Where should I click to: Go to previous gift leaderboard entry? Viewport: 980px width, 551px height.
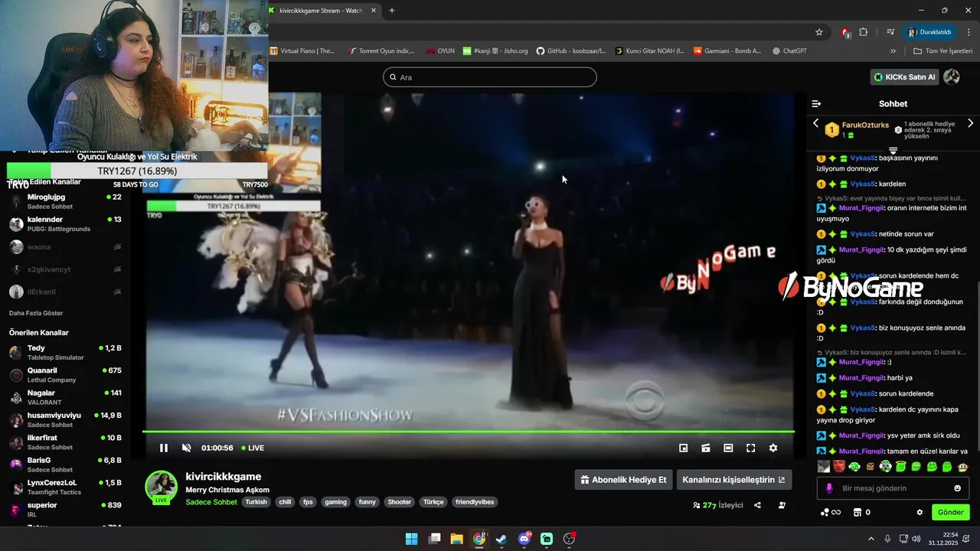coord(815,123)
